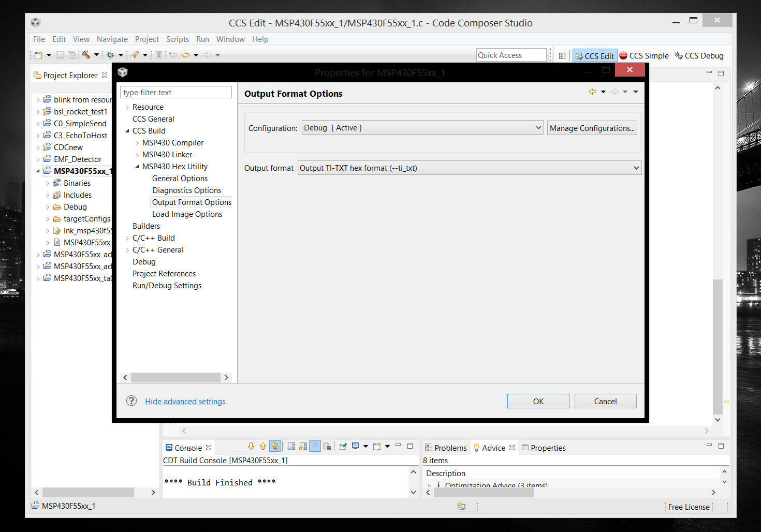
Task: Click dialog forward navigation arrow
Action: (x=614, y=92)
